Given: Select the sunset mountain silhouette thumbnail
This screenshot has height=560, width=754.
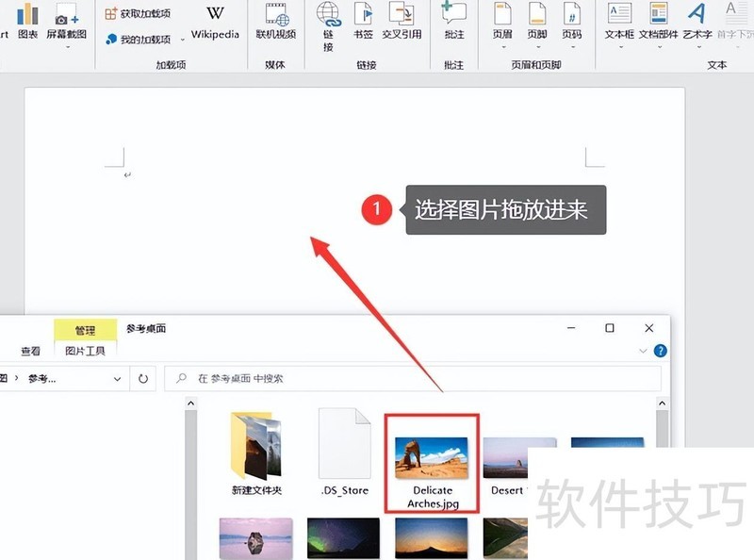Looking at the screenshot, I should click(432, 538).
